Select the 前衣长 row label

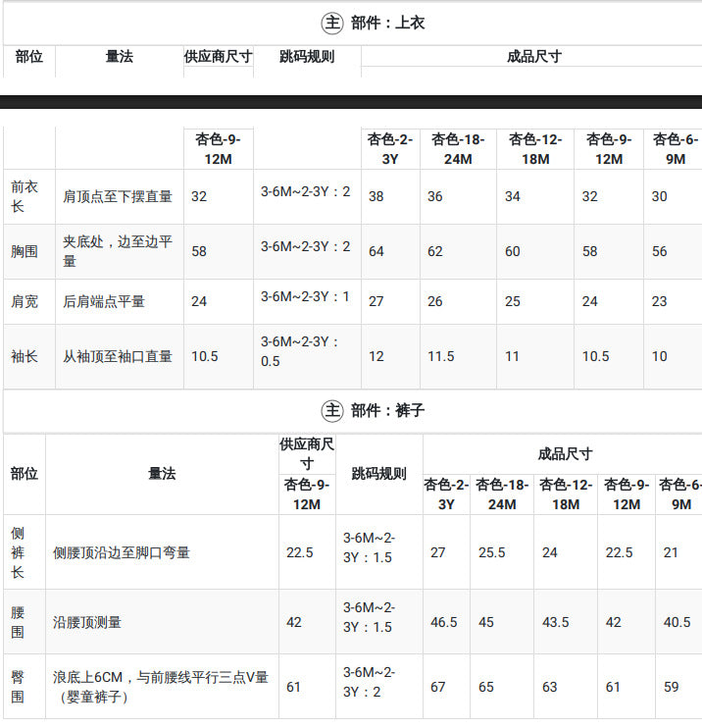pyautogui.click(x=25, y=196)
